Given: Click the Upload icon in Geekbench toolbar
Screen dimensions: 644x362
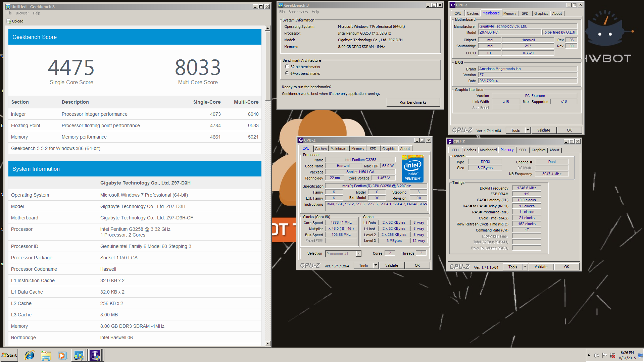Looking at the screenshot, I should click(x=9, y=21).
